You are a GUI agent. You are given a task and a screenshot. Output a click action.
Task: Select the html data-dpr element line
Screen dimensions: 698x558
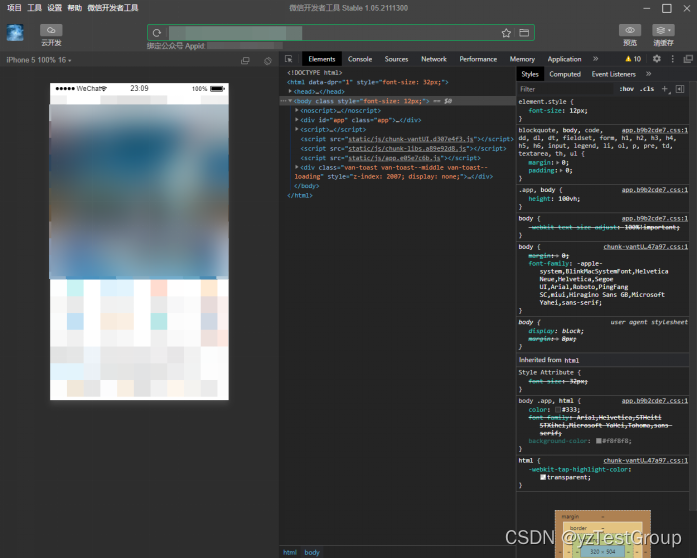click(368, 82)
